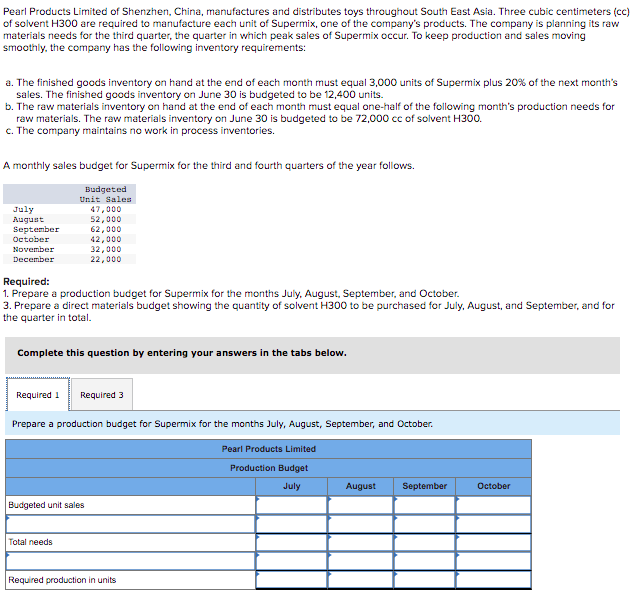
Task: Click December's sales value 22,000
Action: (106, 259)
